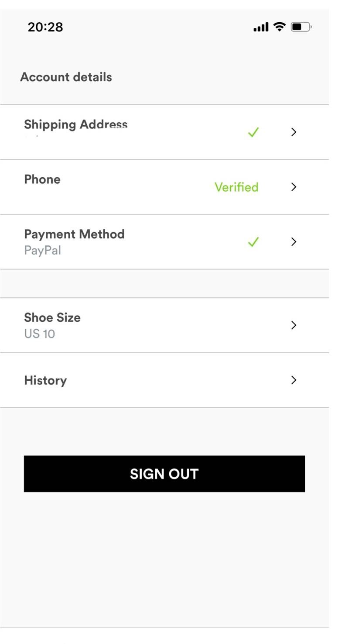Select the Shipping Address row label

pyautogui.click(x=76, y=124)
